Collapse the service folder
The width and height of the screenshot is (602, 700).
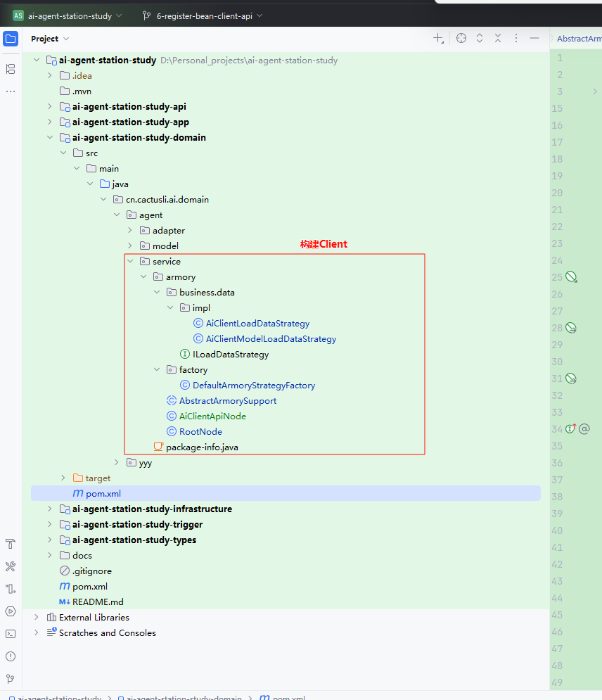[x=130, y=261]
